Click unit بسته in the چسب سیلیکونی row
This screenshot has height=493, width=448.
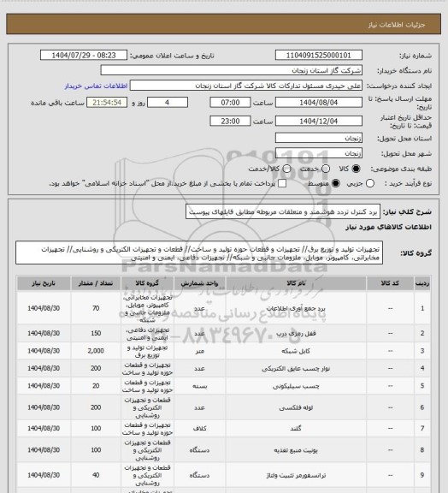(x=199, y=386)
